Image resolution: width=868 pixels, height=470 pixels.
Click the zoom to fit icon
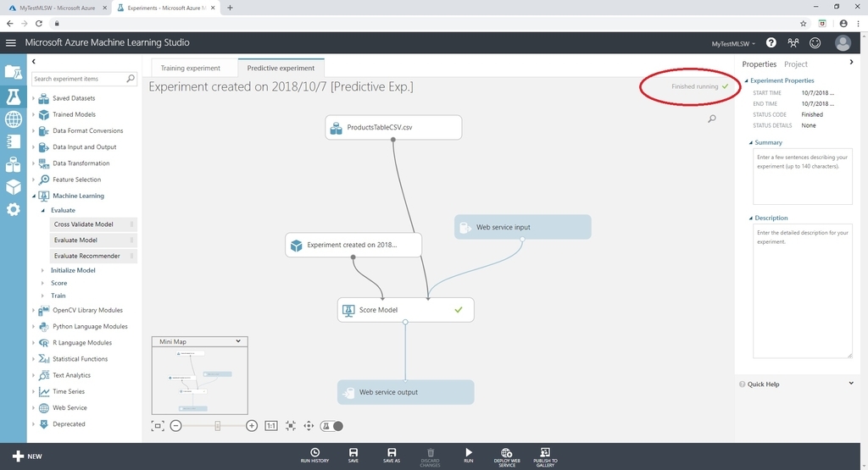click(290, 426)
